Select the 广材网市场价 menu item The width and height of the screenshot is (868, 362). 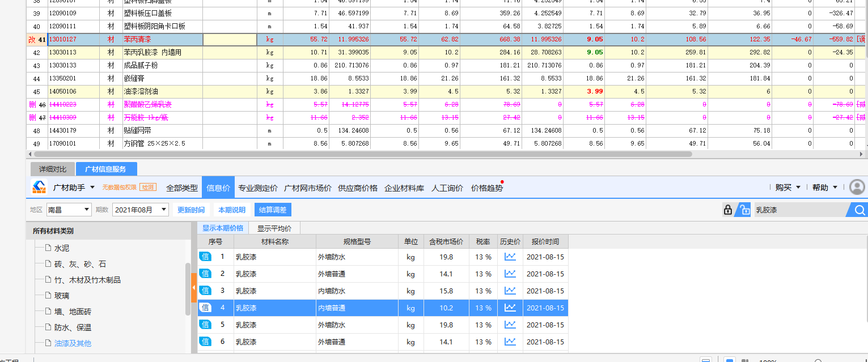(x=308, y=188)
